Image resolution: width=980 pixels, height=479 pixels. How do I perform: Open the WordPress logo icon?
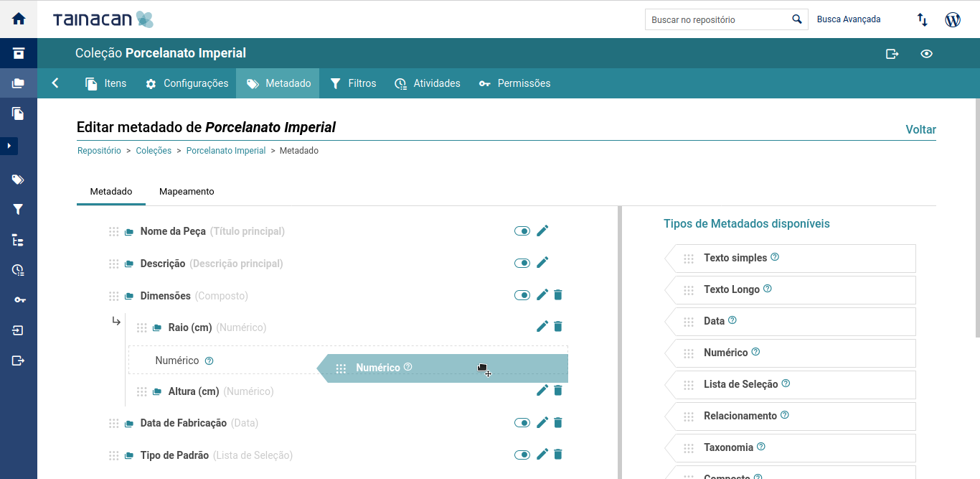(x=953, y=19)
